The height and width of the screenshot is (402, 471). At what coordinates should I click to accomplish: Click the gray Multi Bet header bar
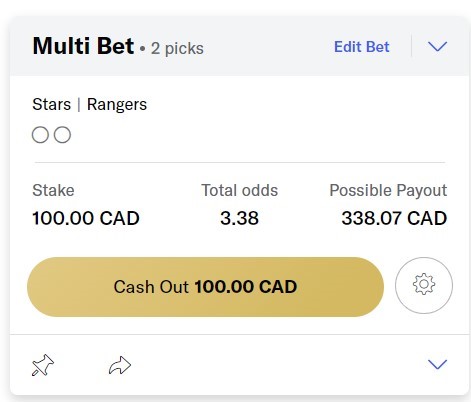click(x=239, y=46)
